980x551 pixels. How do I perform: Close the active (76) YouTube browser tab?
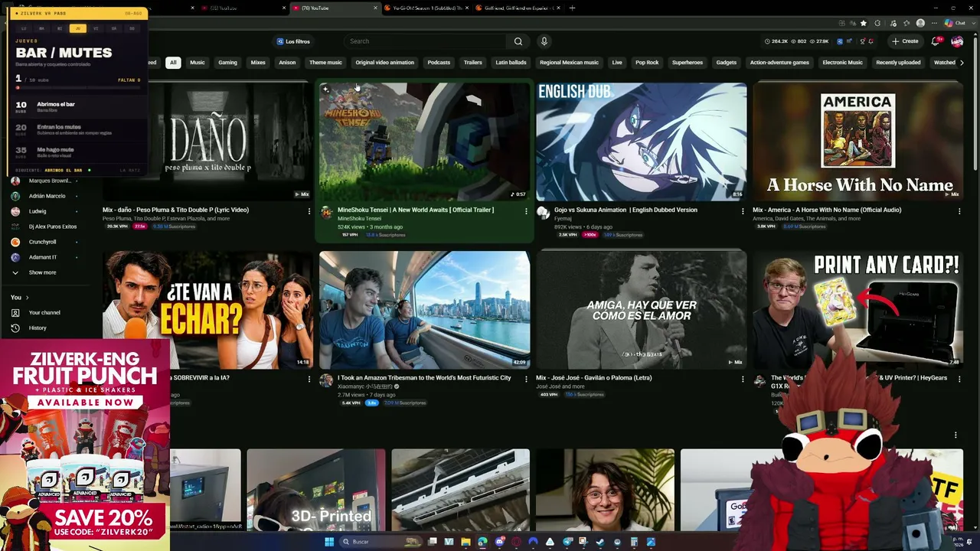click(375, 8)
